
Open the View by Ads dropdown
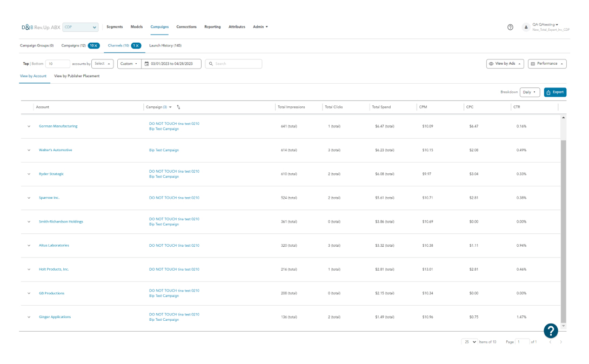505,64
